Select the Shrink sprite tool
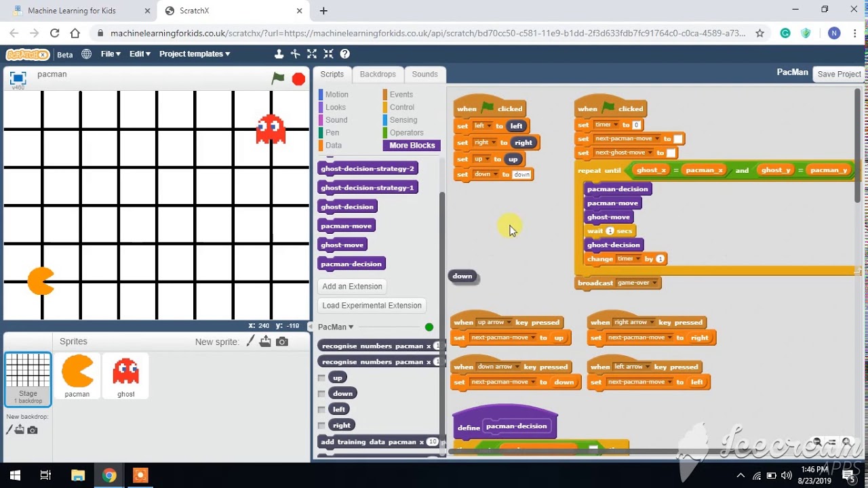This screenshot has height=488, width=868. pyautogui.click(x=328, y=54)
